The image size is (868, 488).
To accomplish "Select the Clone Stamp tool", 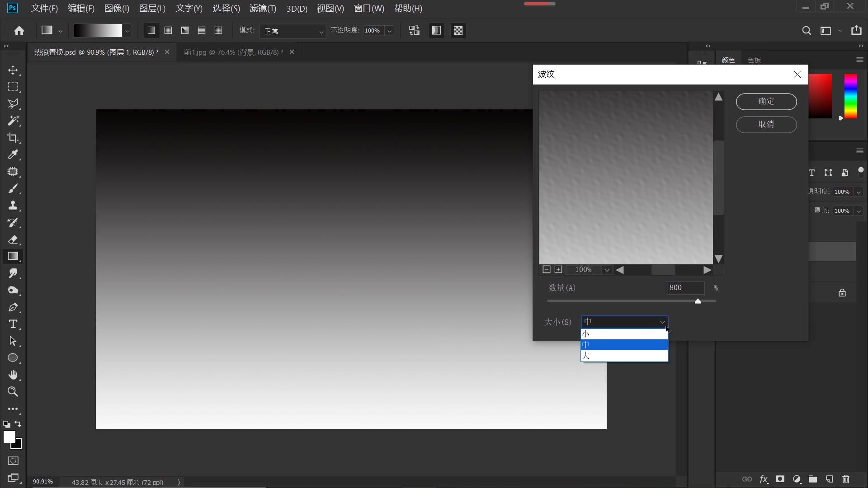I will pos(13,206).
